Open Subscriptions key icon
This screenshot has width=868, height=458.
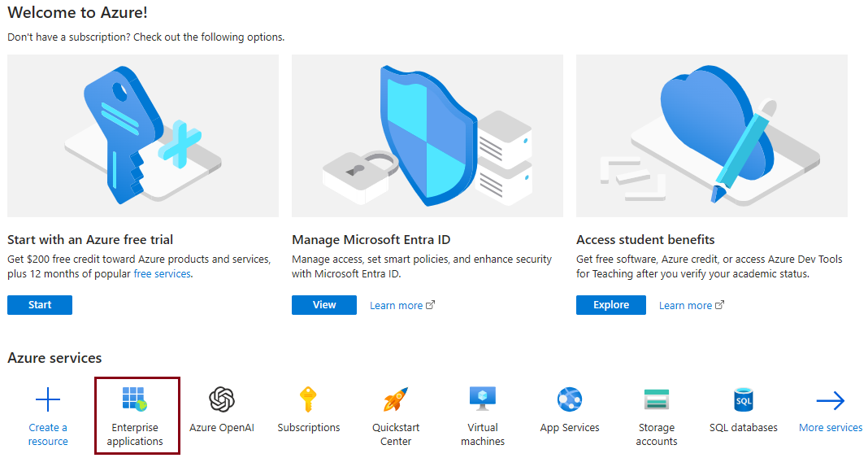(x=308, y=399)
